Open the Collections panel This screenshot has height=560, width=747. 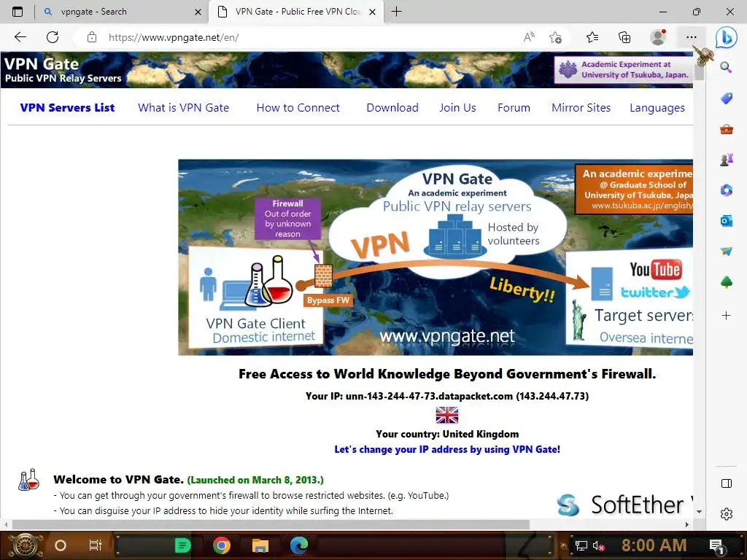pos(624,37)
